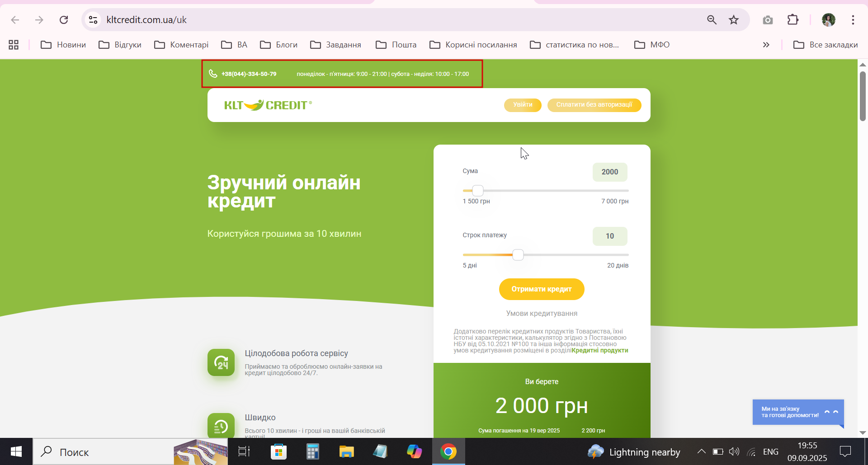868x465 pixels.
Task: Open the Корисні посилання bookmark folder
Action: click(473, 45)
